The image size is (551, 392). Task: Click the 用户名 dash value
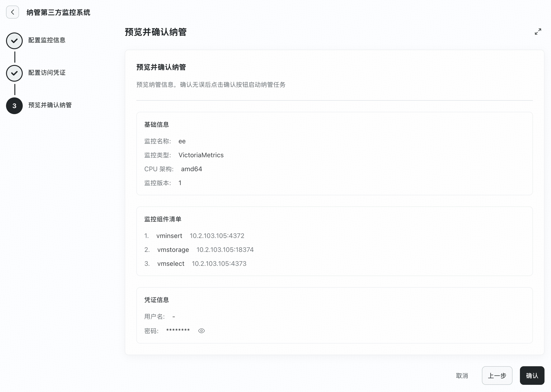pos(173,316)
